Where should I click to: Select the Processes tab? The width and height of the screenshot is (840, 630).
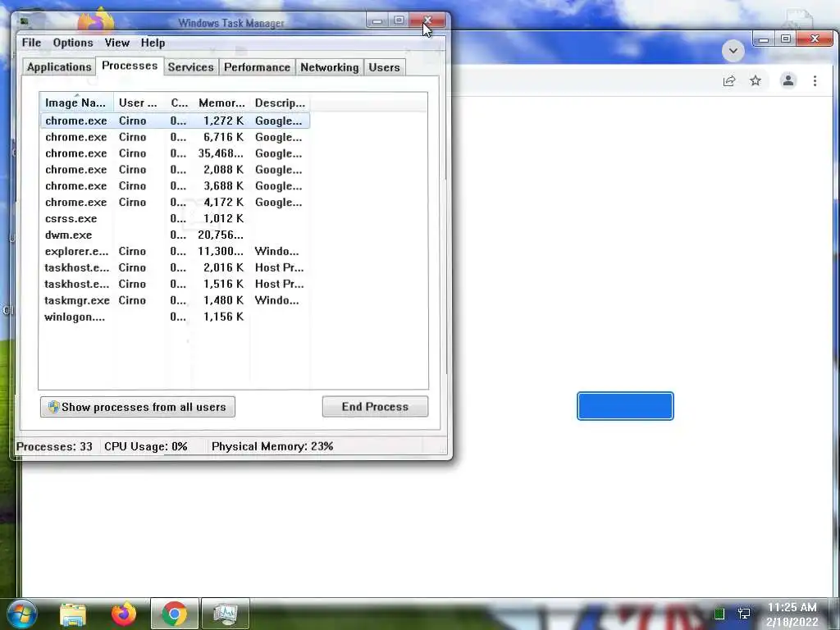click(x=130, y=66)
